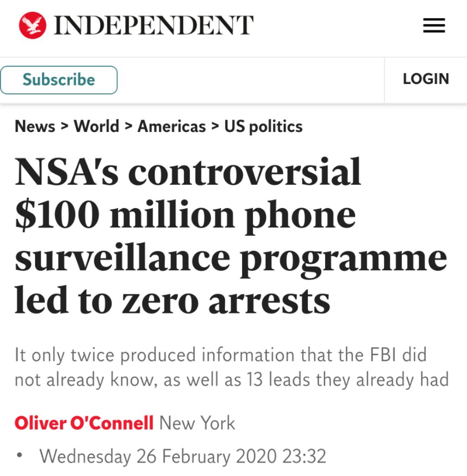Click the LOGIN button

(425, 79)
